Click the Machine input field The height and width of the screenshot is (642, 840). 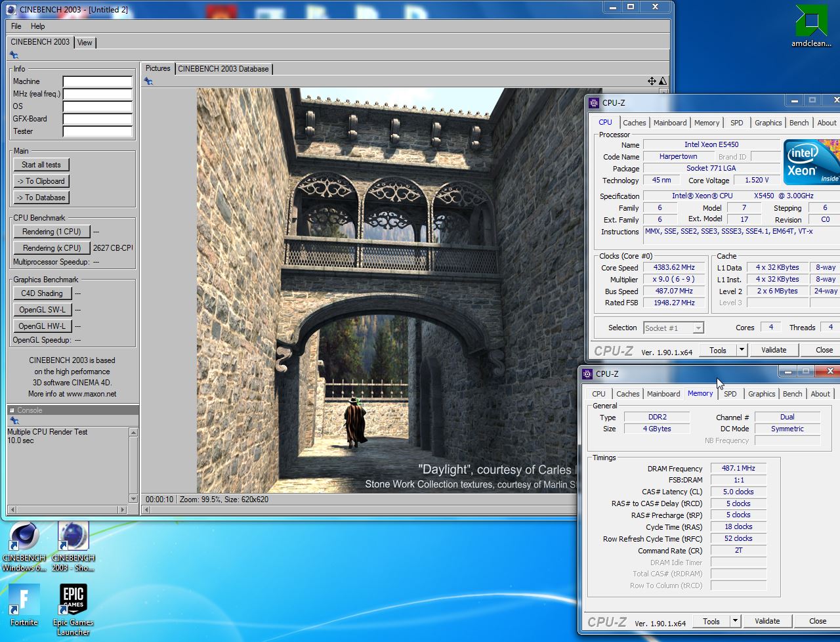[x=97, y=81]
